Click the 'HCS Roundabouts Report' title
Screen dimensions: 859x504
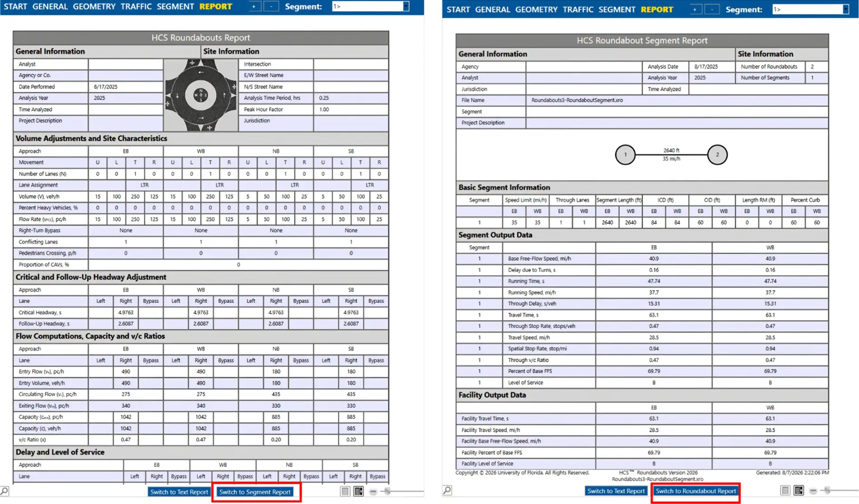[x=201, y=38]
